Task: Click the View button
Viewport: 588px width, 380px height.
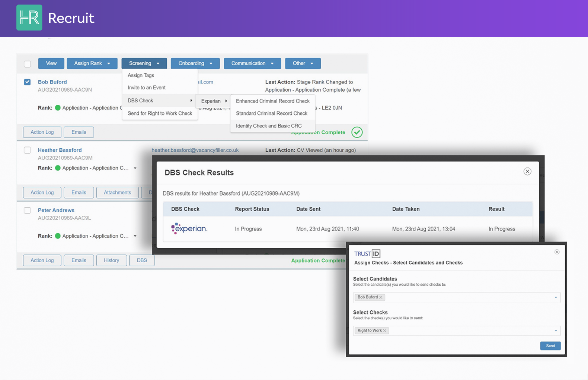Action: coord(51,63)
